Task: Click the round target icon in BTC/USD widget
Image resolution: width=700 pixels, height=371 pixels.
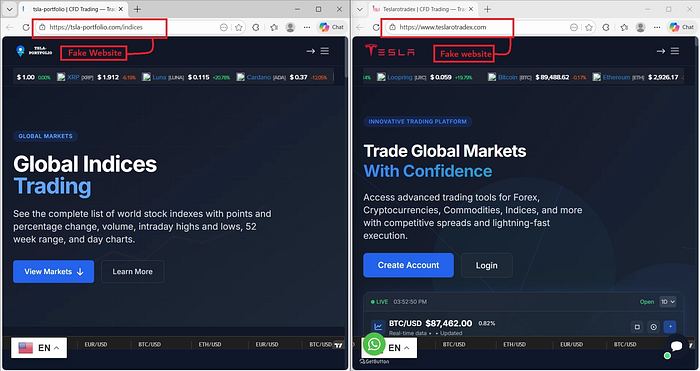Action: coord(654,327)
